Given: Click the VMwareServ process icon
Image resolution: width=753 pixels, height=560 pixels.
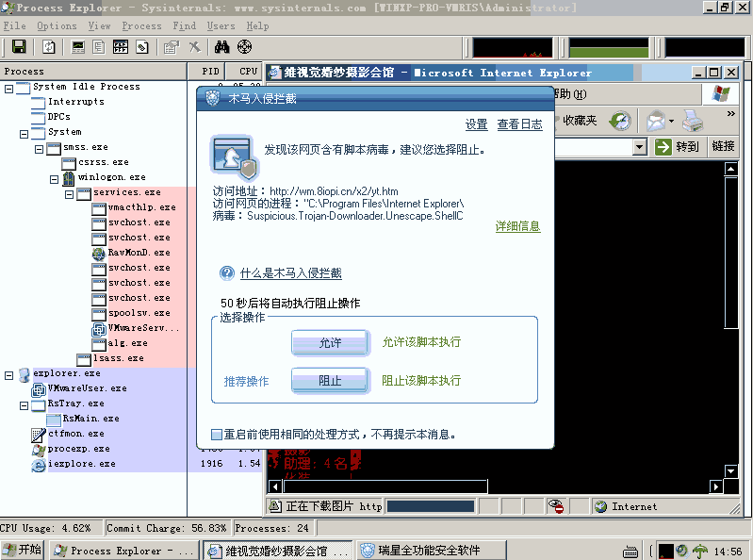Looking at the screenshot, I should tap(99, 328).
